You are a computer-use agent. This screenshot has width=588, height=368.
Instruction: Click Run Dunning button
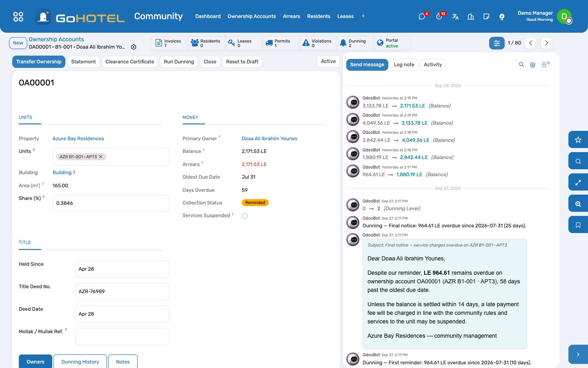coord(179,62)
